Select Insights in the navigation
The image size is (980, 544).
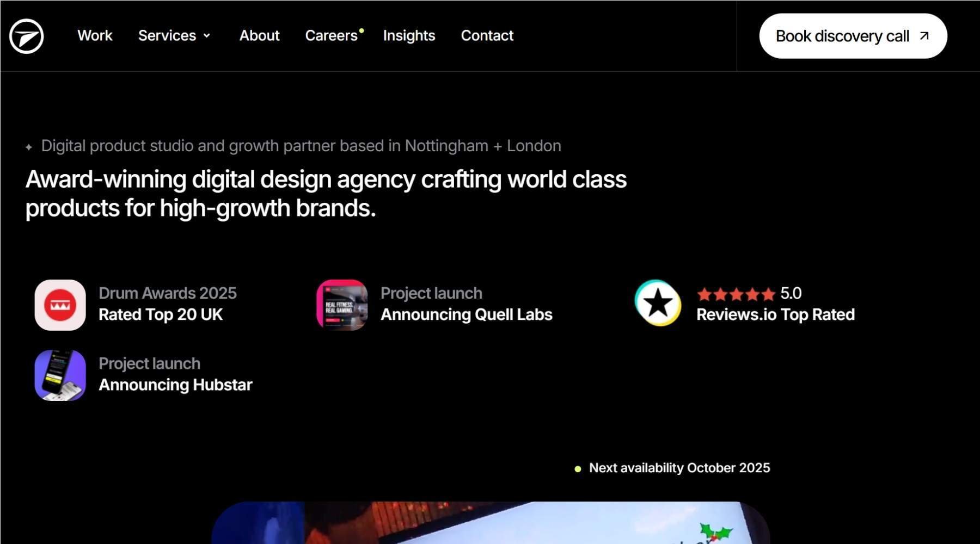tap(409, 36)
